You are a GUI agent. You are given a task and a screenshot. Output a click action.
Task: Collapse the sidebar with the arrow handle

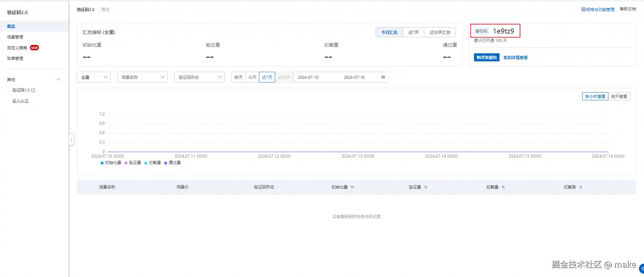pos(71,140)
